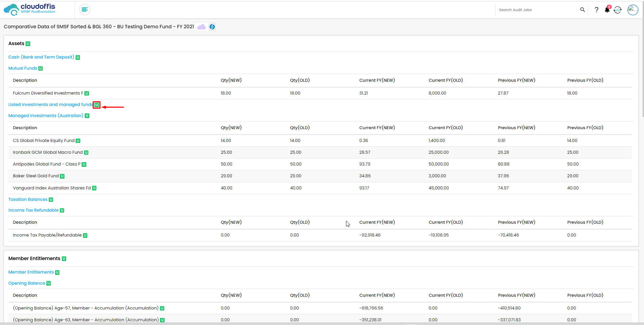The height and width of the screenshot is (325, 644).
Task: Open the notifications bell icon
Action: pyautogui.click(x=607, y=9)
